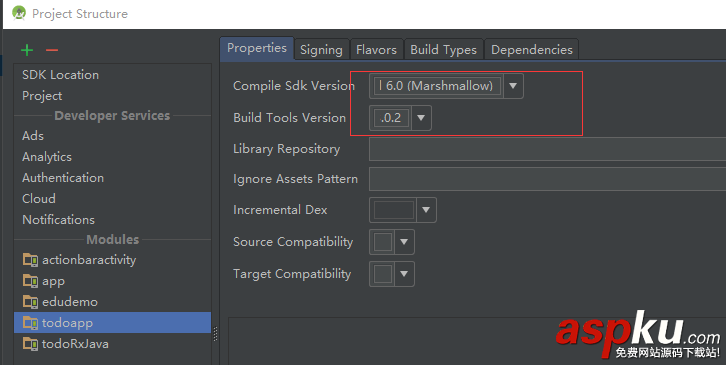
Task: Click the Source Compatibility label
Action: click(x=293, y=242)
